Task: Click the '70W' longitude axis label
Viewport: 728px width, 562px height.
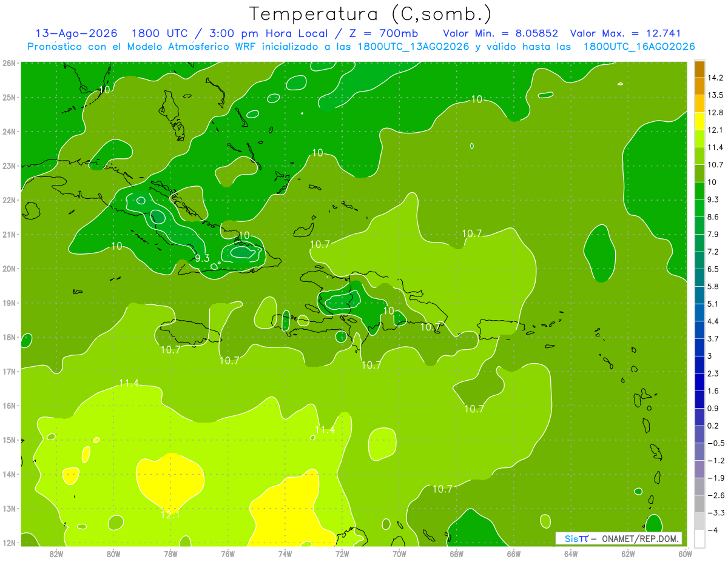Action: click(x=399, y=554)
